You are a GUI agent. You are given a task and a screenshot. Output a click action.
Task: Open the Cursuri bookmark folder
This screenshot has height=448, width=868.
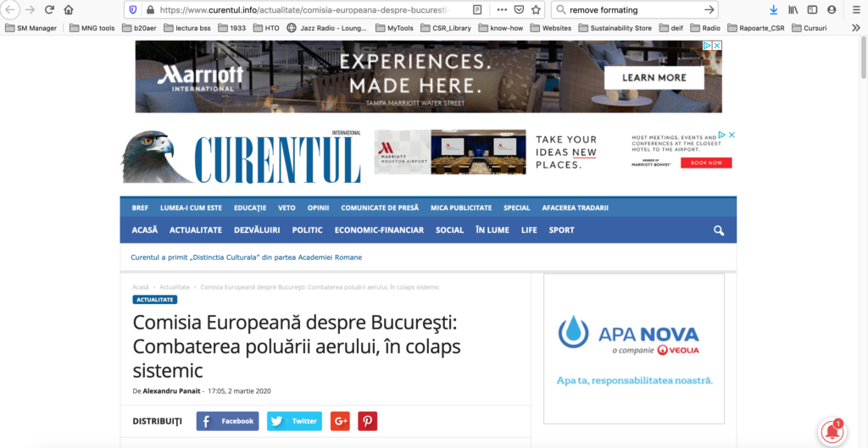(x=810, y=28)
